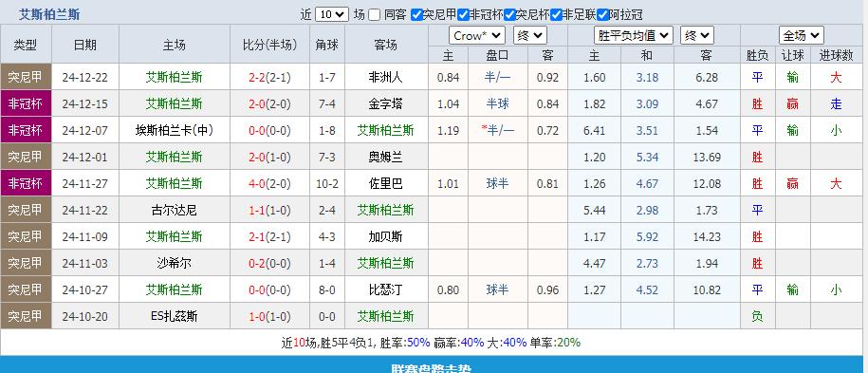Open the 2-2(2-1) score on 24-12-22
The height and width of the screenshot is (373, 868).
270,77
